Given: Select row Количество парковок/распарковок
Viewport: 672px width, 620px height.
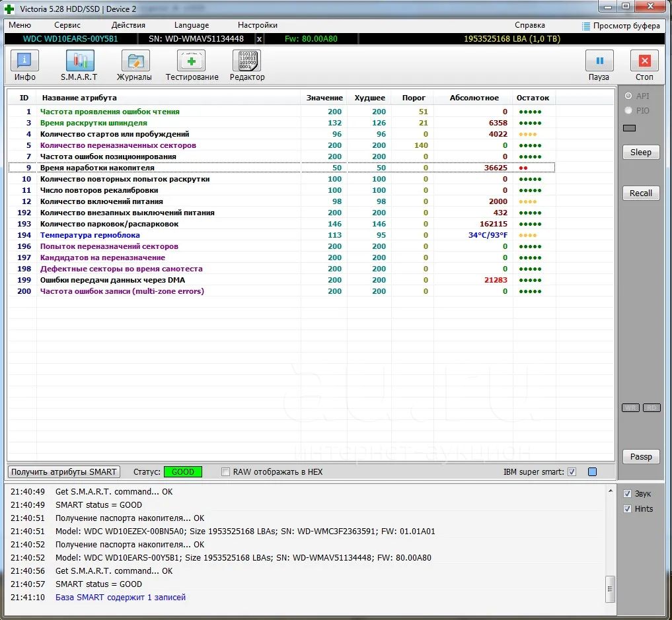Looking at the screenshot, I should pyautogui.click(x=281, y=224).
